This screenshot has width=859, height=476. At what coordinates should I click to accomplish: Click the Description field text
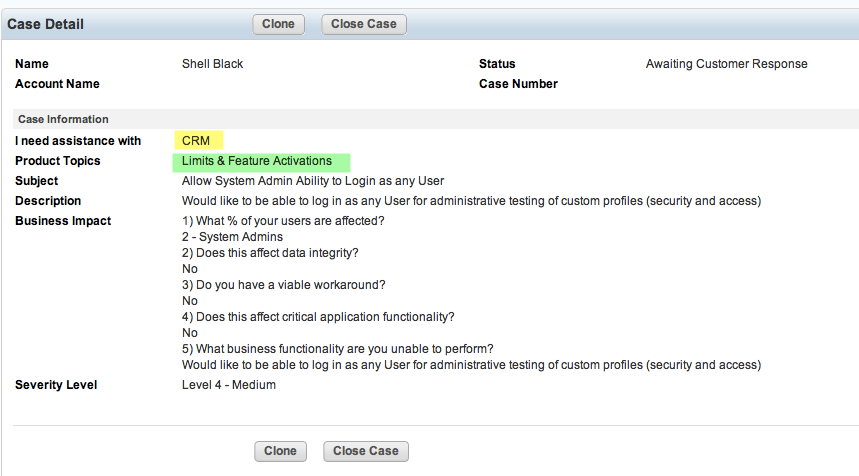[471, 201]
